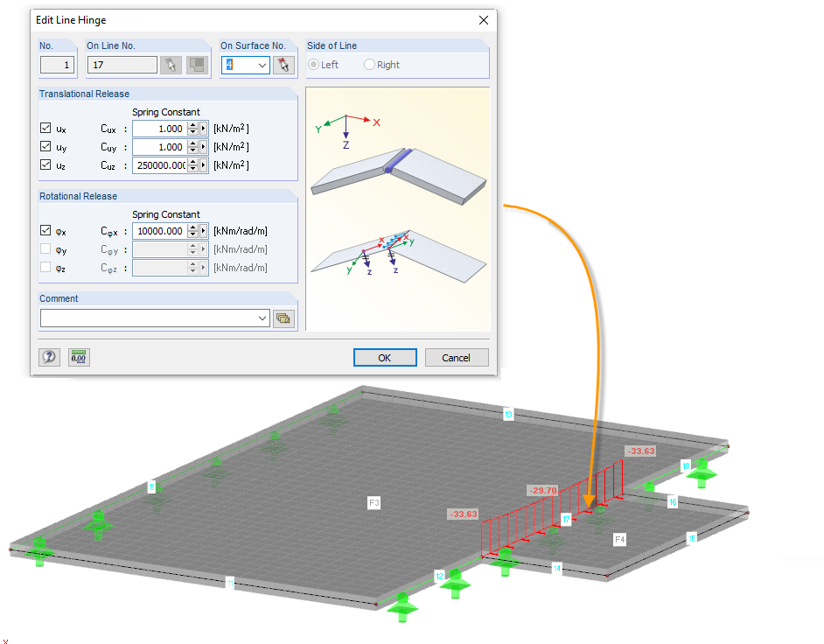Confirm the line hinge with OK
Image resolution: width=824 pixels, height=644 pixels.
385,357
